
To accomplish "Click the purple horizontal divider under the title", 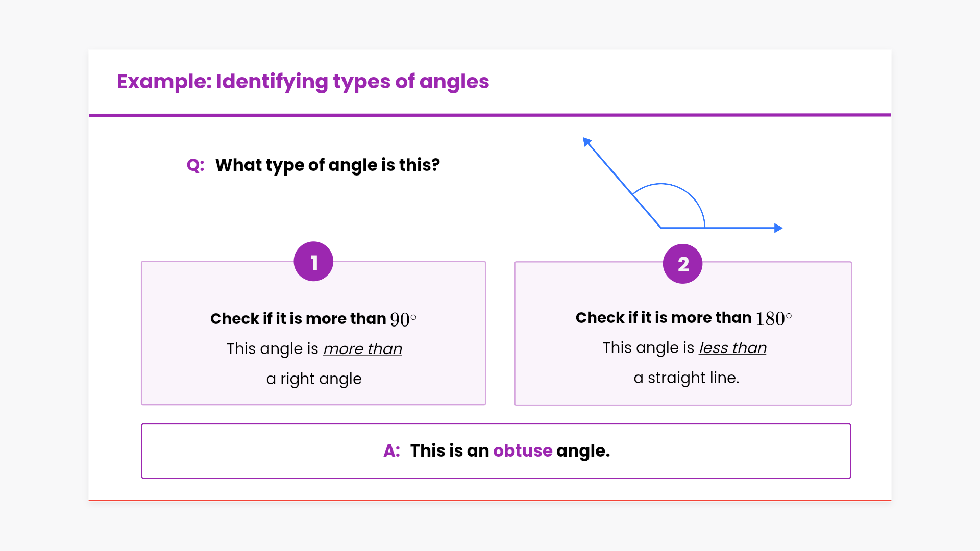I will (490, 115).
